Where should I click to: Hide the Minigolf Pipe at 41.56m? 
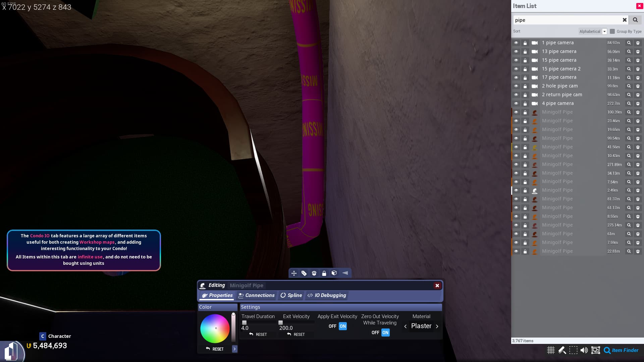(x=516, y=147)
